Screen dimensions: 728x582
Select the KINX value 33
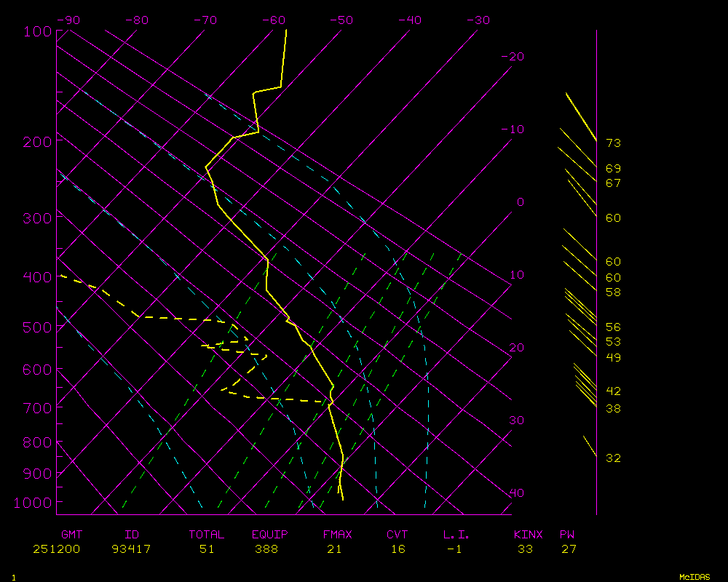(525, 549)
